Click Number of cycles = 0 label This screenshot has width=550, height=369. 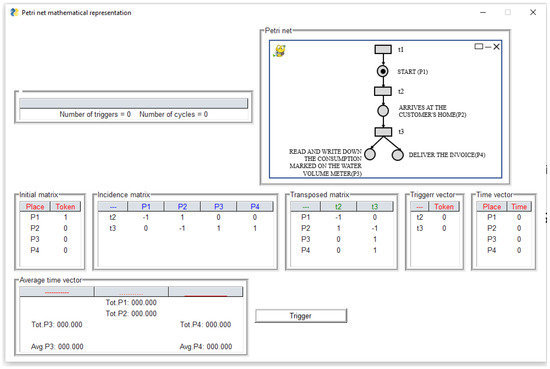174,114
